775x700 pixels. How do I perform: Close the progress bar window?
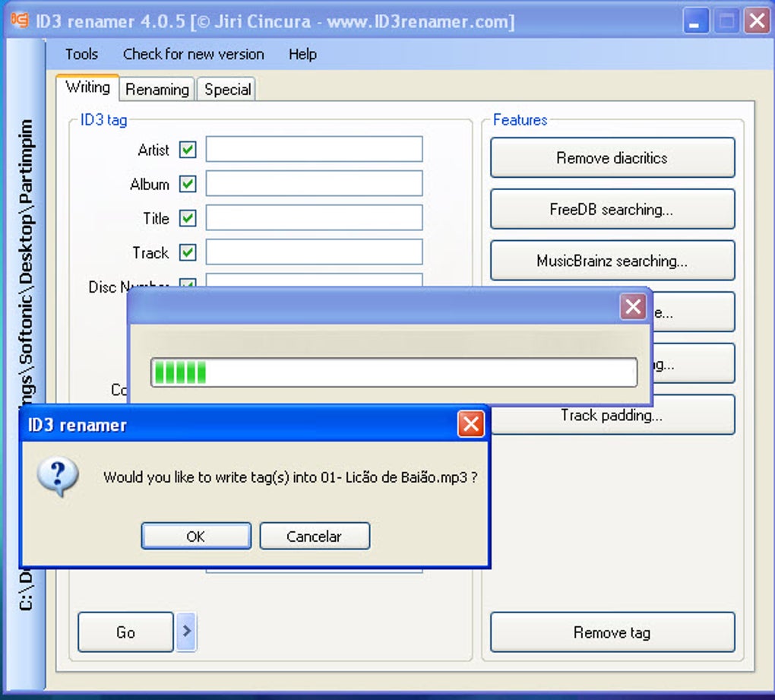coord(633,306)
